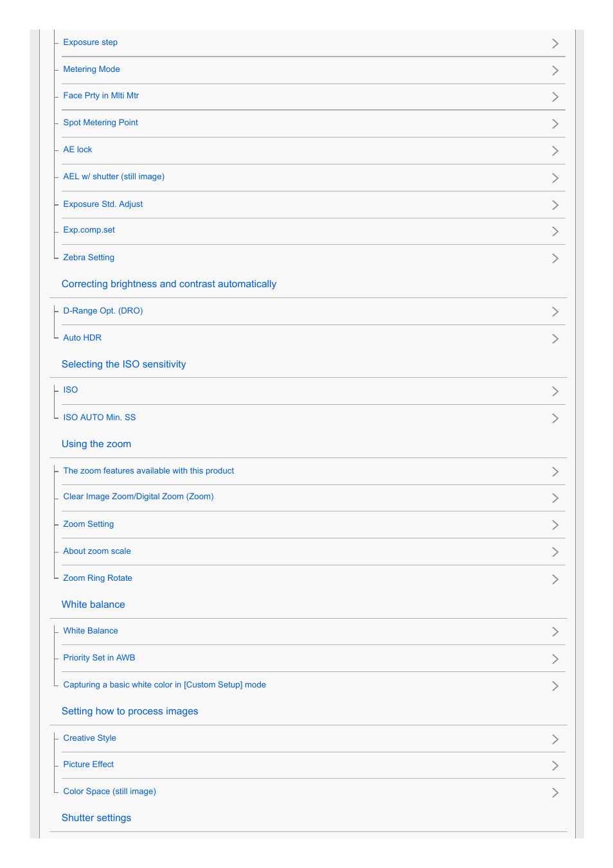Open the Exposure step link
Image resolution: width=613 pixels, height=868 pixels.
point(91,42)
